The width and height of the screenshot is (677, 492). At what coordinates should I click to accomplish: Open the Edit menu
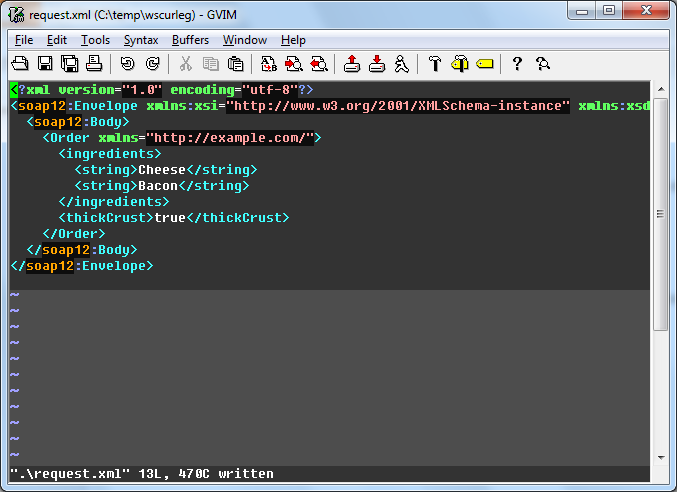click(x=57, y=40)
